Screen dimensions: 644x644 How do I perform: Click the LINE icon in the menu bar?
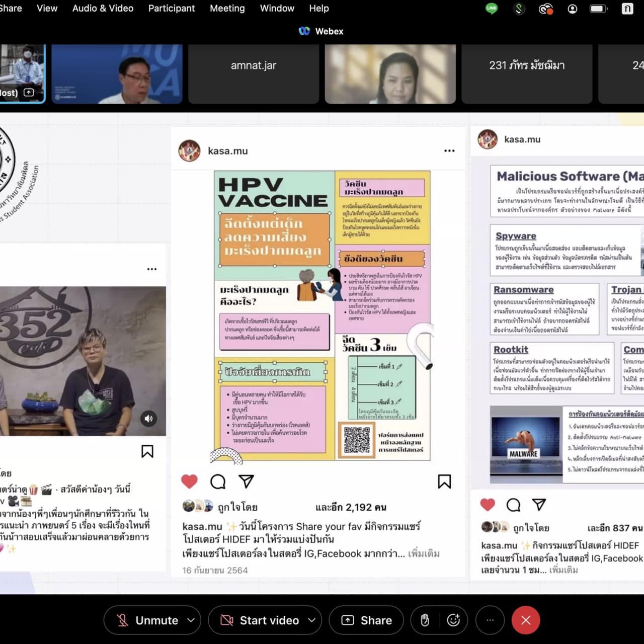tap(492, 9)
